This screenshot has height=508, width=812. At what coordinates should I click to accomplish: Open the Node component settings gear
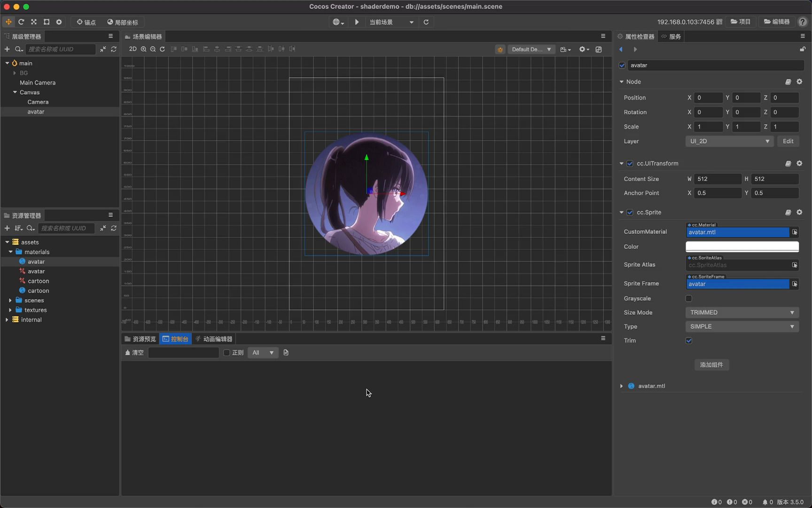click(x=799, y=82)
